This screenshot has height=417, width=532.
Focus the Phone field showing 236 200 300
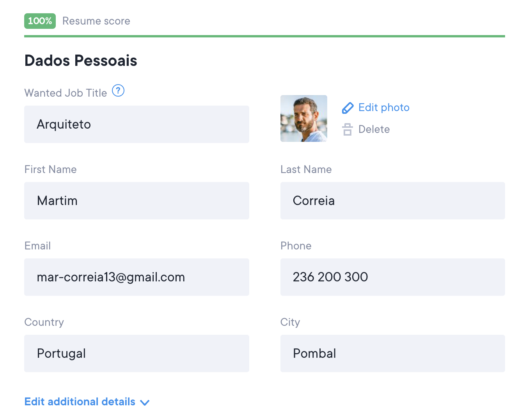[x=392, y=277]
